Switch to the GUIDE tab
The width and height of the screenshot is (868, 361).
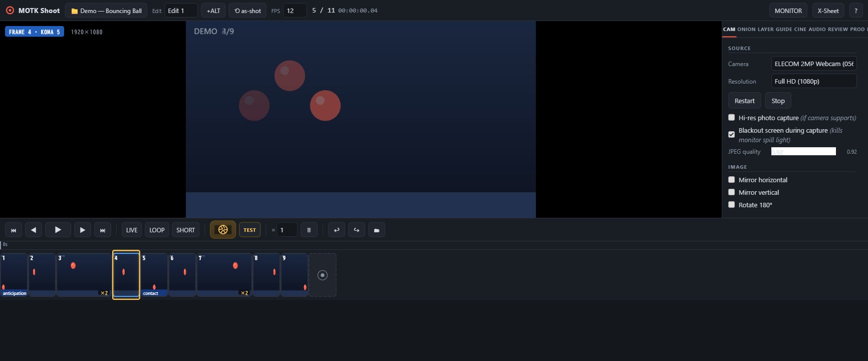(x=784, y=29)
